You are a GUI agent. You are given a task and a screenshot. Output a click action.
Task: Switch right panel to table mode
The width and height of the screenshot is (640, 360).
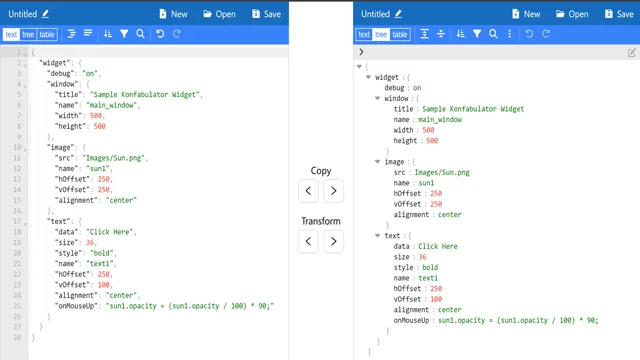click(400, 34)
